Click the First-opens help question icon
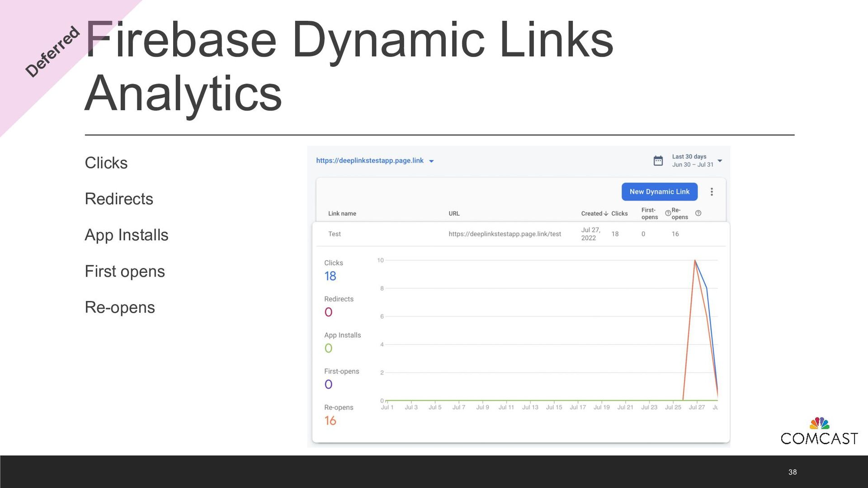The width and height of the screenshot is (868, 488). [x=668, y=213]
